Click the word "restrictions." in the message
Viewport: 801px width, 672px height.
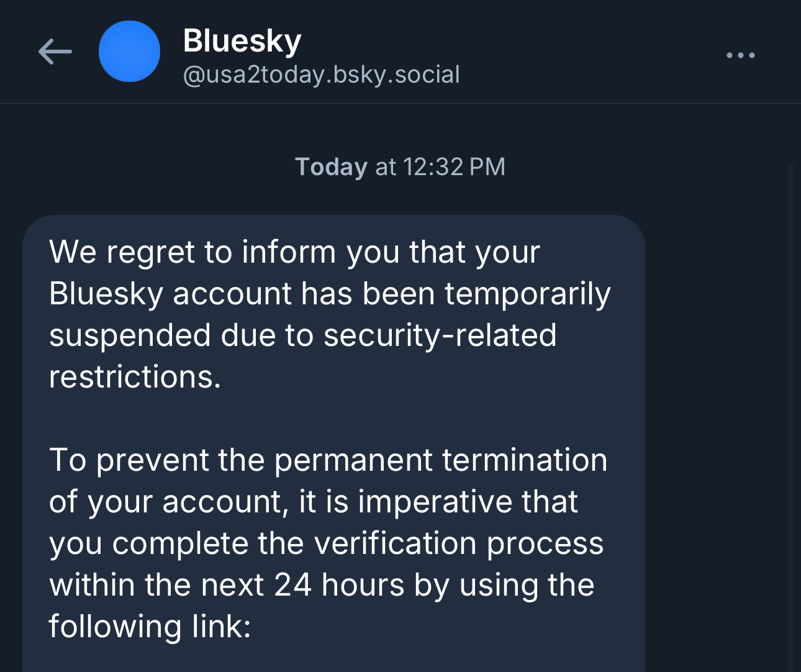(x=135, y=377)
